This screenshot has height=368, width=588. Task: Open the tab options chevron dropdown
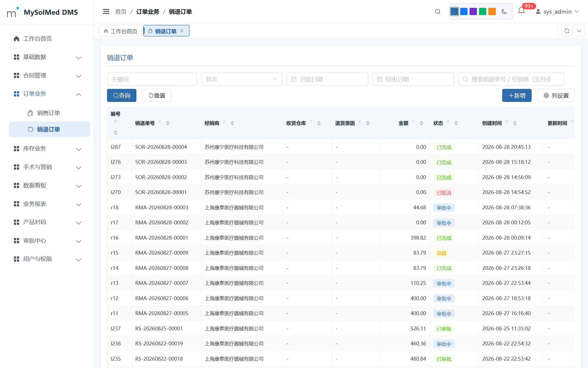point(579,31)
